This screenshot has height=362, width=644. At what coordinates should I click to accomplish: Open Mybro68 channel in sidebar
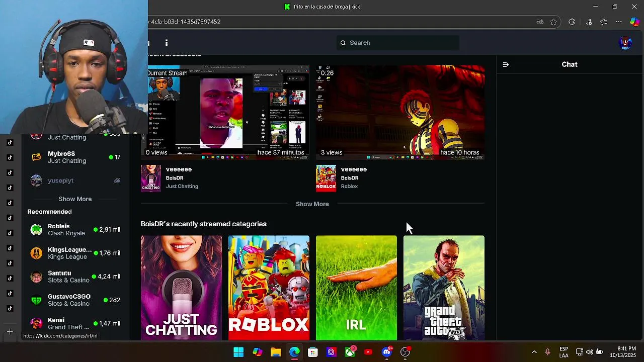click(x=75, y=157)
